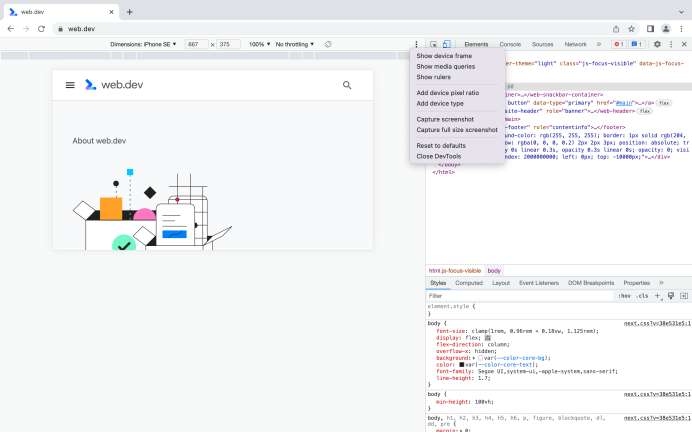The image size is (692, 432).
Task: Click the red error count badge
Action: (618, 44)
